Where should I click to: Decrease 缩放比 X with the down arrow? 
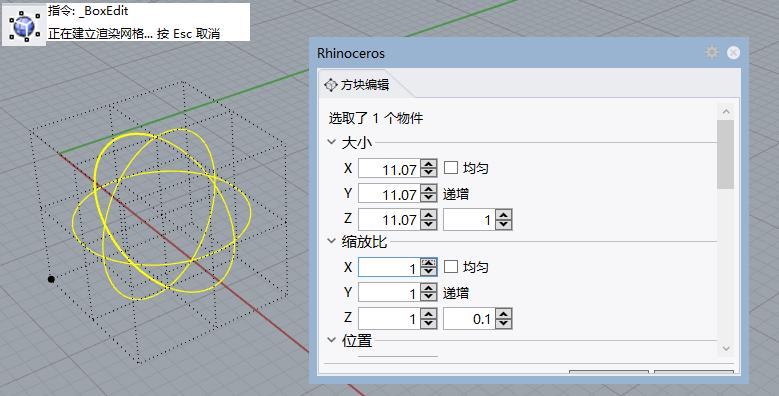point(428,272)
